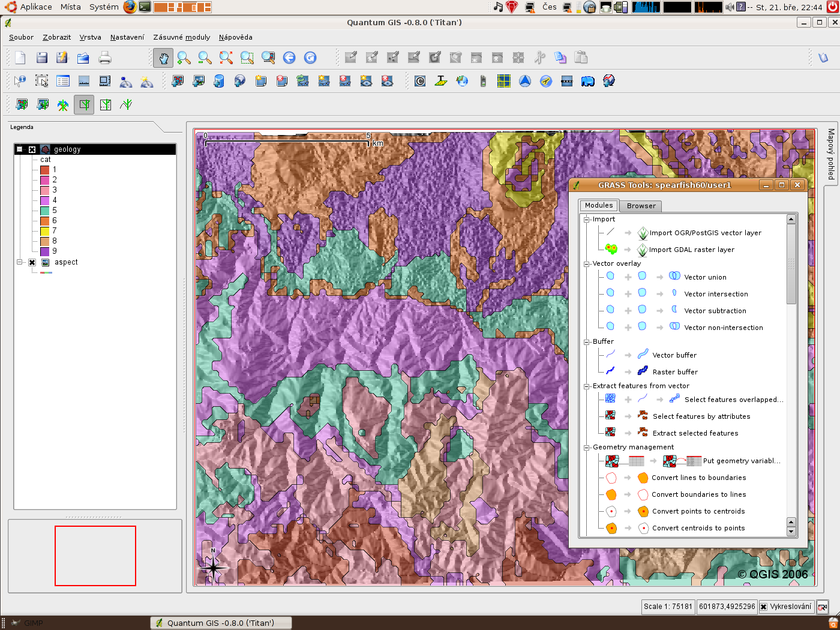The image size is (840, 630).
Task: Click the North Arrow plugin icon
Action: pos(525,81)
